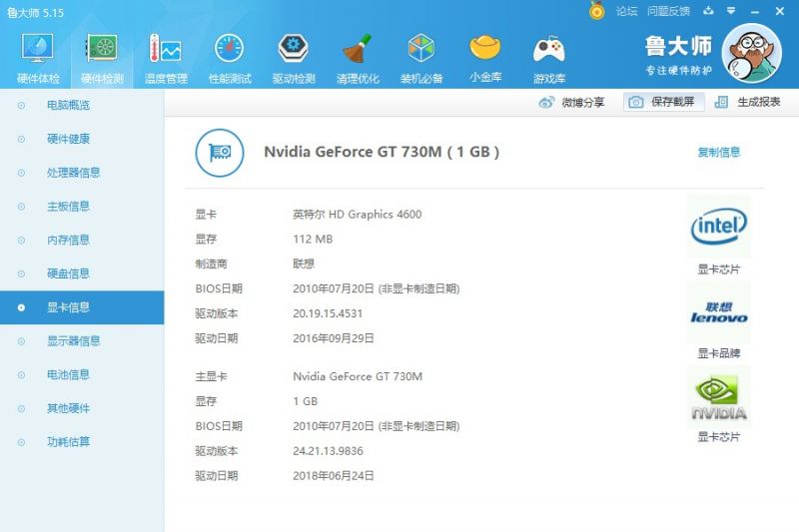Click the 鲁大师 5.15 window title
799x532 pixels.
(x=35, y=13)
